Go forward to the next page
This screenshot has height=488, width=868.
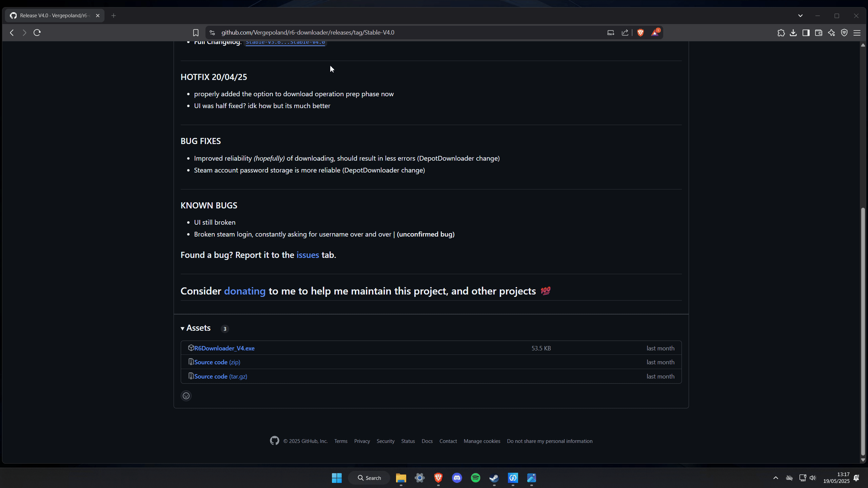24,33
